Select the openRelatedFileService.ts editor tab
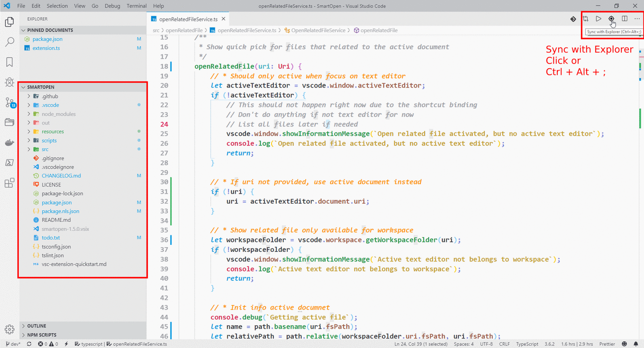The image size is (644, 348). tap(188, 19)
